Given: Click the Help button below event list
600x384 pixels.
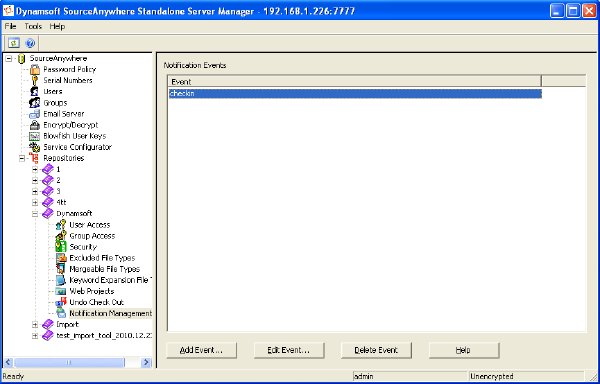Looking at the screenshot, I should coord(464,350).
